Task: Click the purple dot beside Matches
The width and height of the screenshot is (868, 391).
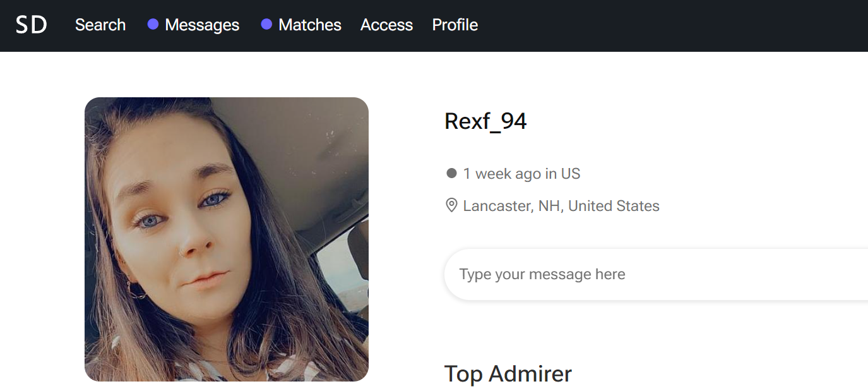Action: coord(266,25)
